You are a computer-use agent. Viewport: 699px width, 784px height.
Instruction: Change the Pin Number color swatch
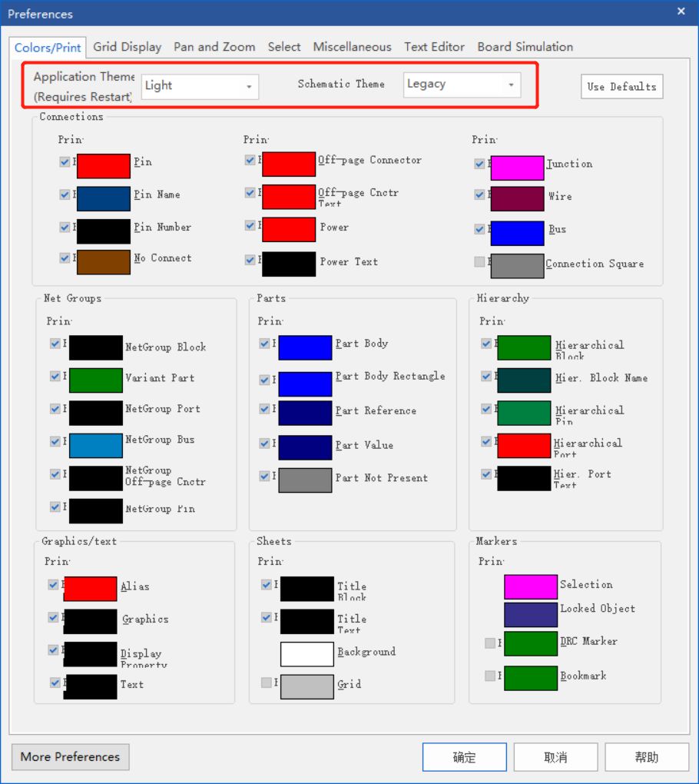point(104,231)
